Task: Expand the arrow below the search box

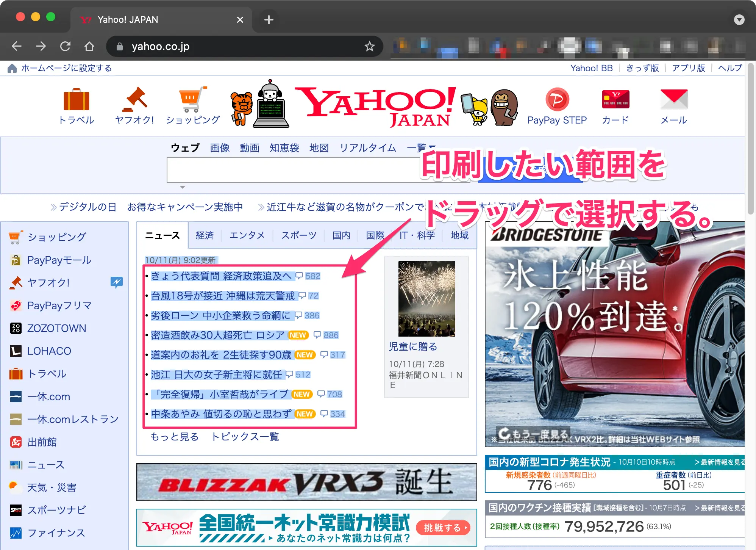Action: (x=183, y=187)
